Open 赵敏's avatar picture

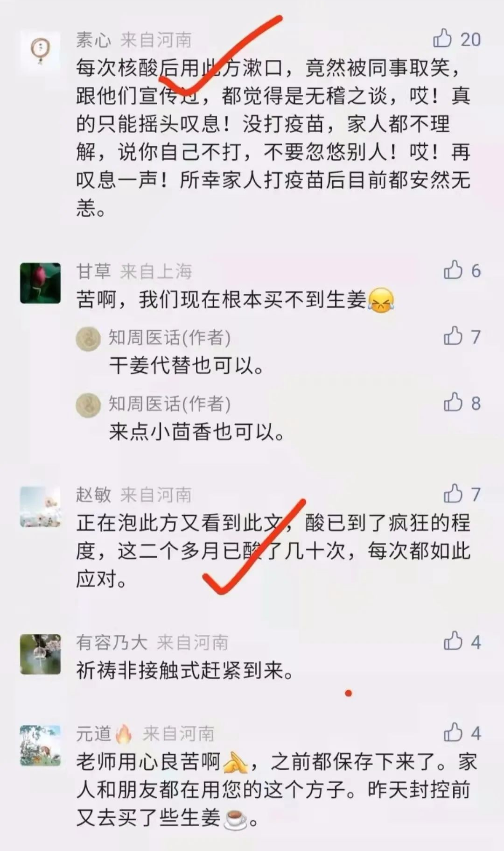pyautogui.click(x=40, y=507)
